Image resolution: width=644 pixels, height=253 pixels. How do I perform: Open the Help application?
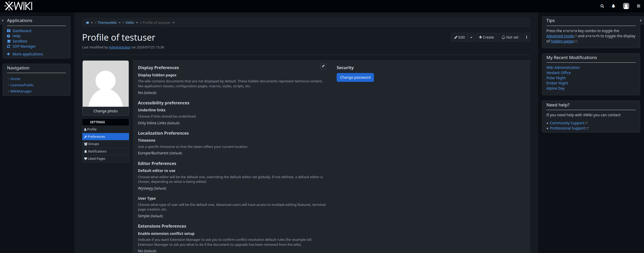[x=16, y=36]
